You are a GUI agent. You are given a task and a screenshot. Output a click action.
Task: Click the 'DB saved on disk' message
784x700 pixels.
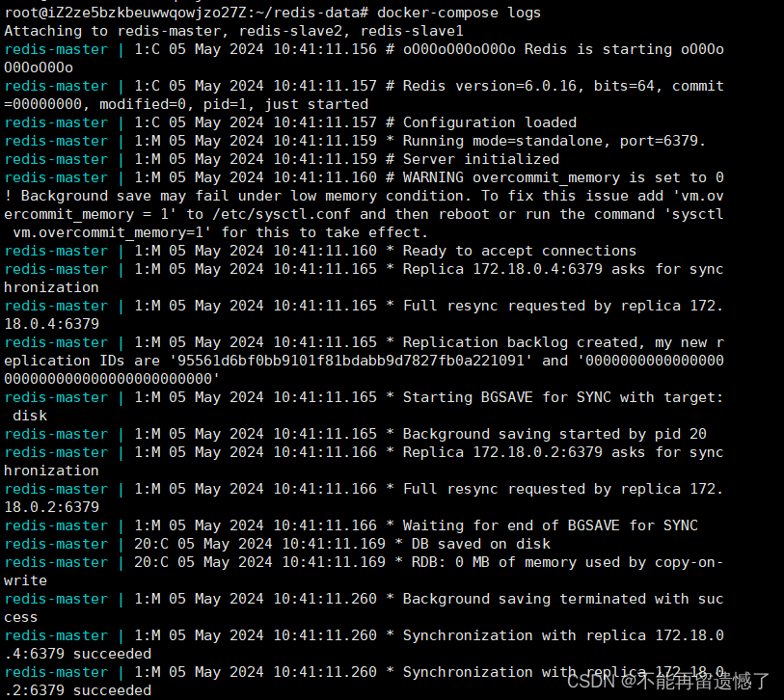[x=480, y=544]
